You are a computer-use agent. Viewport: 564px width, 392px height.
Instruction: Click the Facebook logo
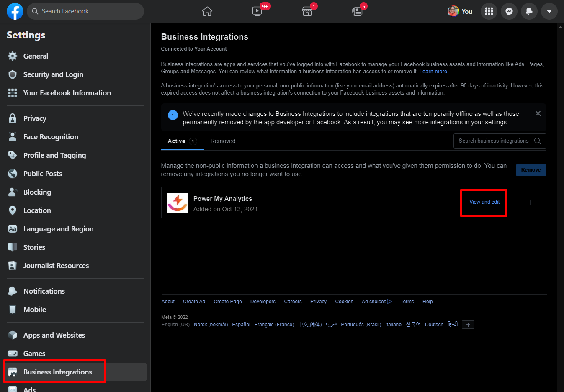[x=15, y=11]
